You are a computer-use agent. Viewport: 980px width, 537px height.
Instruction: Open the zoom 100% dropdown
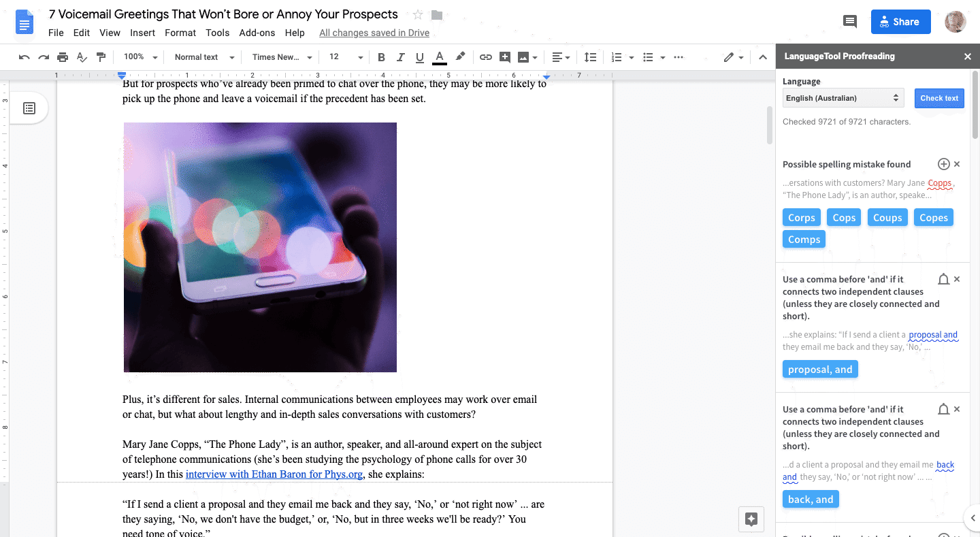[141, 57]
